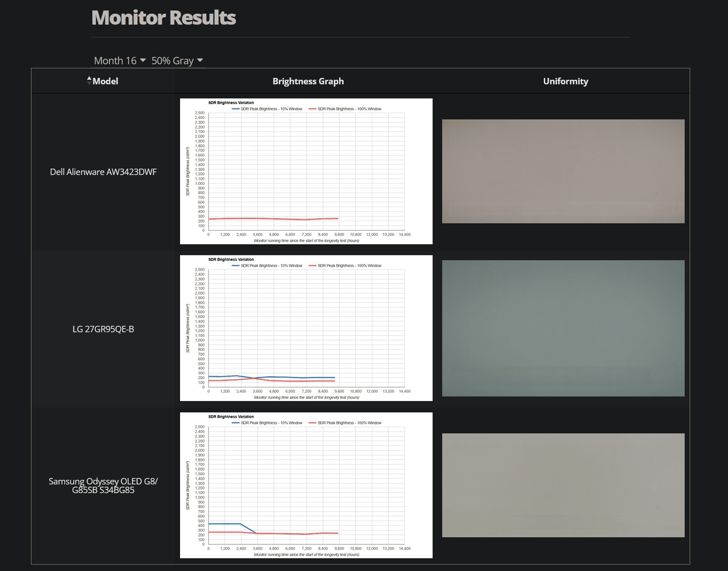Viewport: 728px width, 571px height.
Task: Open the Month 16 dropdown
Action: click(120, 61)
